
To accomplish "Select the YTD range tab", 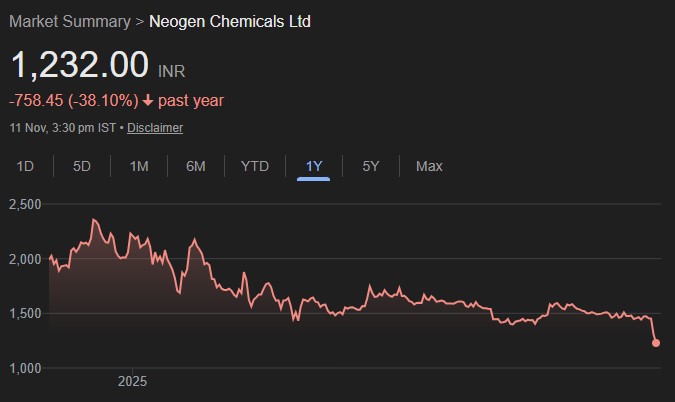I will pos(255,166).
